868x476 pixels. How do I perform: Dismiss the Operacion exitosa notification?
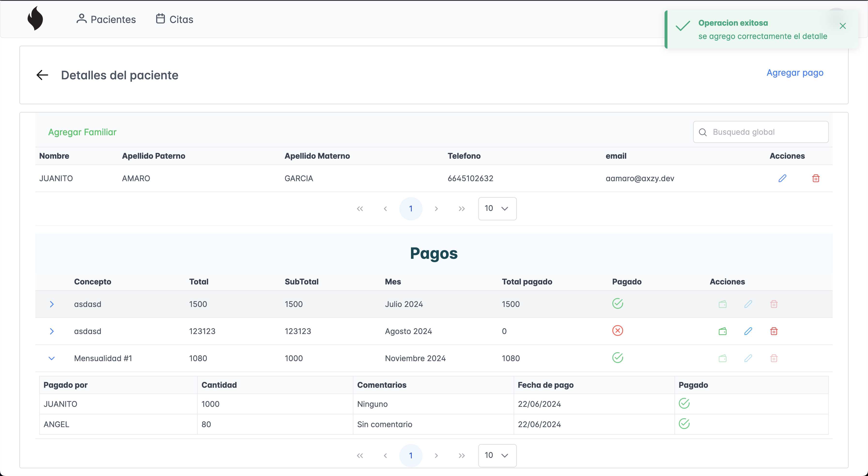tap(842, 26)
